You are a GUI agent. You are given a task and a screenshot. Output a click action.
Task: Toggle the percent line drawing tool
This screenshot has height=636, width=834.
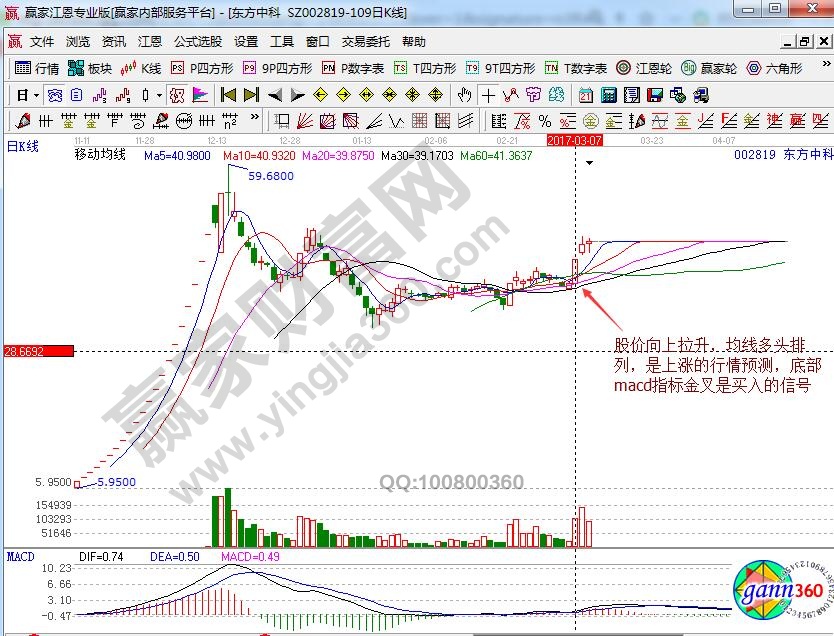(x=544, y=121)
